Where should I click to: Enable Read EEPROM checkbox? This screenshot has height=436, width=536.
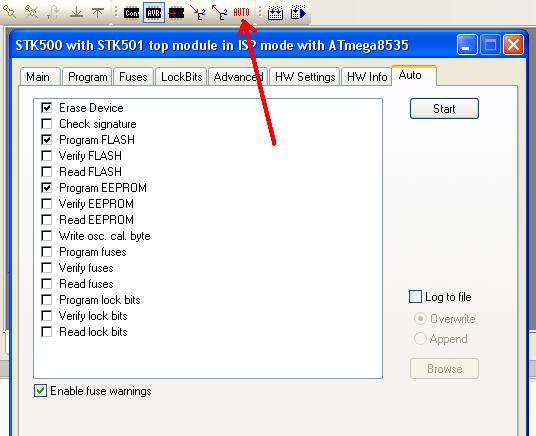(x=46, y=220)
